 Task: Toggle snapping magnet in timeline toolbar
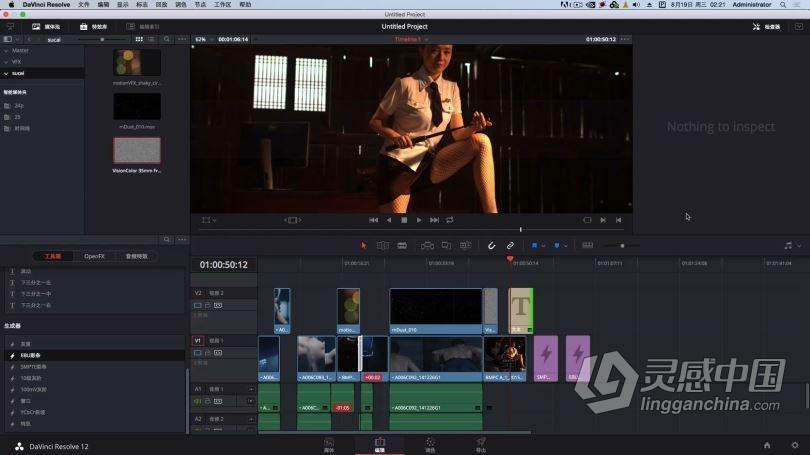(491, 246)
